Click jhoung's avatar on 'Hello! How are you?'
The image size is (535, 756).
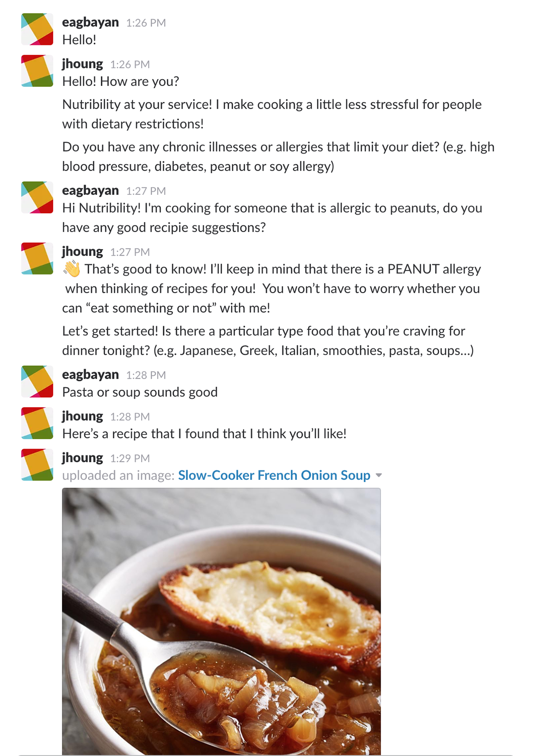pyautogui.click(x=37, y=71)
